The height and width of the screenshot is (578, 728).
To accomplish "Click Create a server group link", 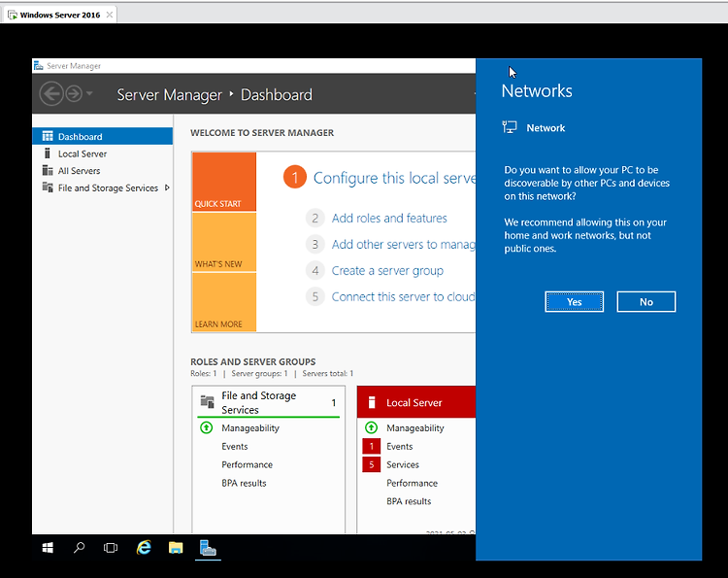I will click(387, 270).
